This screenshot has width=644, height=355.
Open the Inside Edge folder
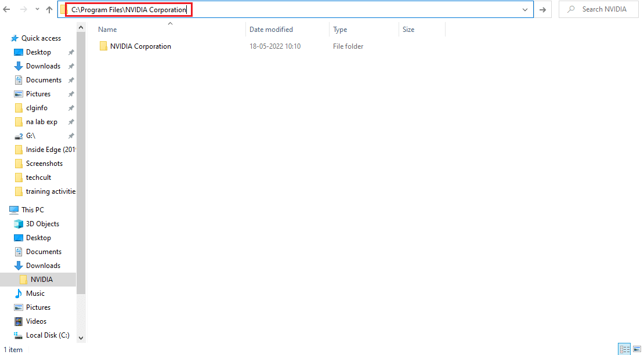[x=50, y=150]
